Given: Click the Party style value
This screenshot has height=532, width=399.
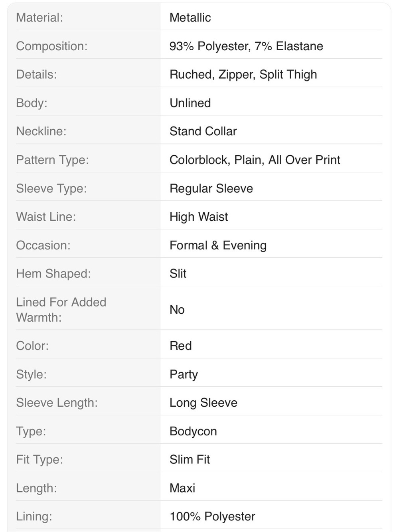Looking at the screenshot, I should tap(184, 374).
